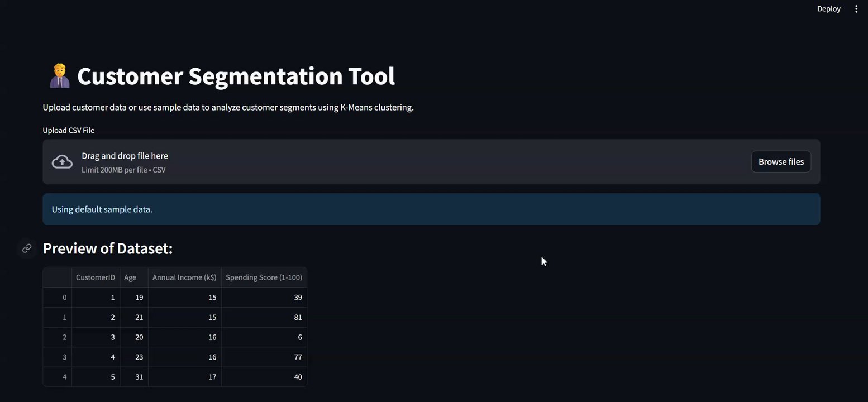868x402 pixels.
Task: Click the 'Upload CSV File' label
Action: (x=69, y=130)
